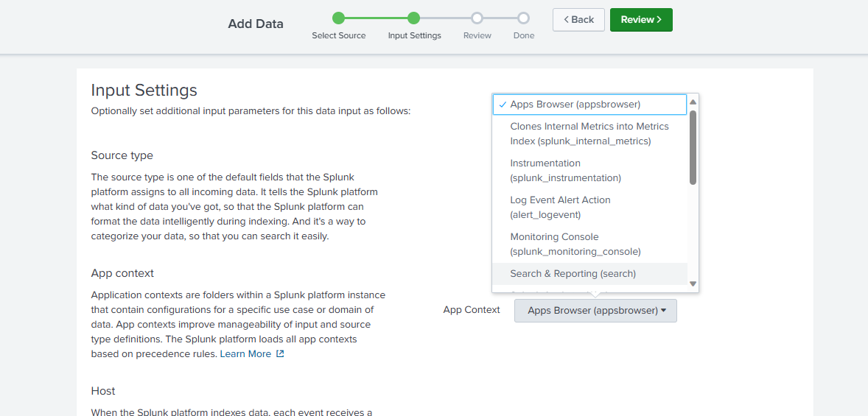Select Log Event Alert Action option

click(560, 208)
